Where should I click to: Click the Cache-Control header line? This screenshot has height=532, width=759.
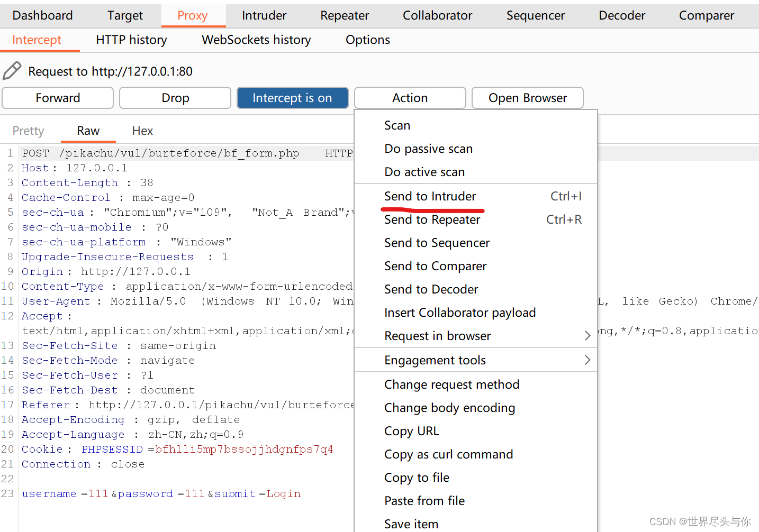click(108, 198)
